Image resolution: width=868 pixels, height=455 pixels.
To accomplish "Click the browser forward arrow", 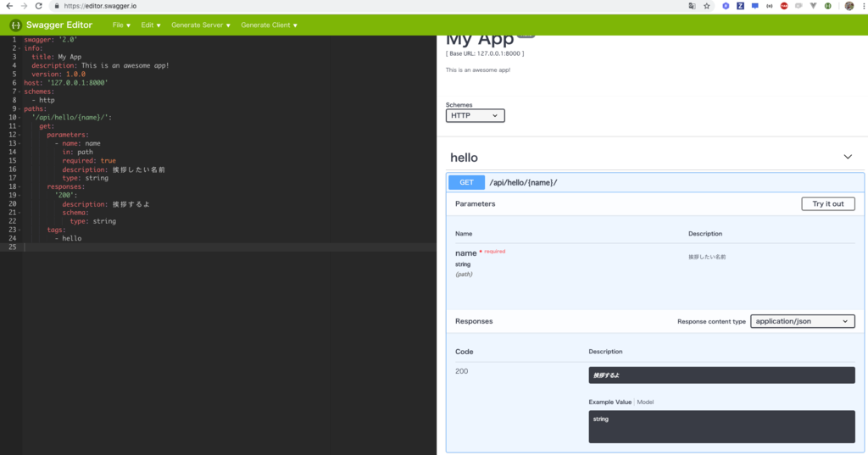I will (x=24, y=6).
